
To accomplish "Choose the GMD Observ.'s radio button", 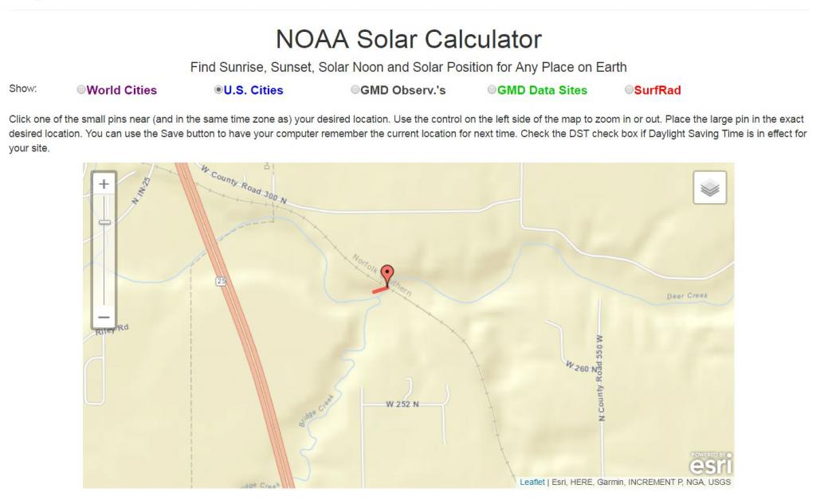I will click(x=355, y=91).
